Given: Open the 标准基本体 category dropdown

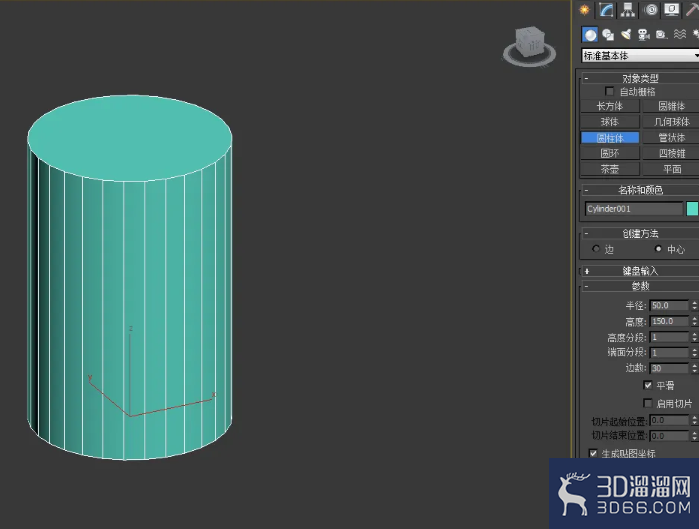Looking at the screenshot, I should coord(641,56).
